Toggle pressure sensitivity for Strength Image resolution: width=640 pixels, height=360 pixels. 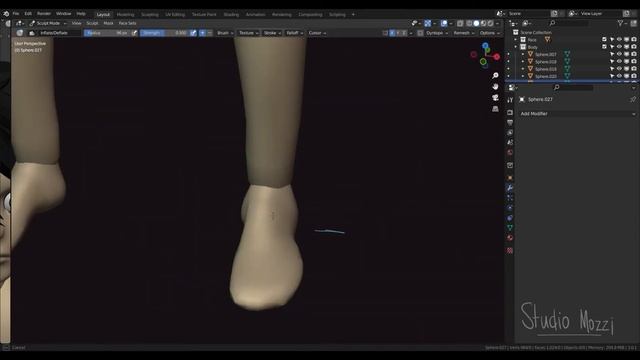click(193, 33)
